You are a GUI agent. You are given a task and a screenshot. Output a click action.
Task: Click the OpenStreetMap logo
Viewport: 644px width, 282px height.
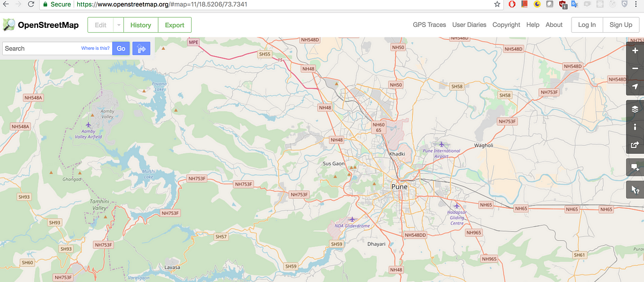point(40,25)
